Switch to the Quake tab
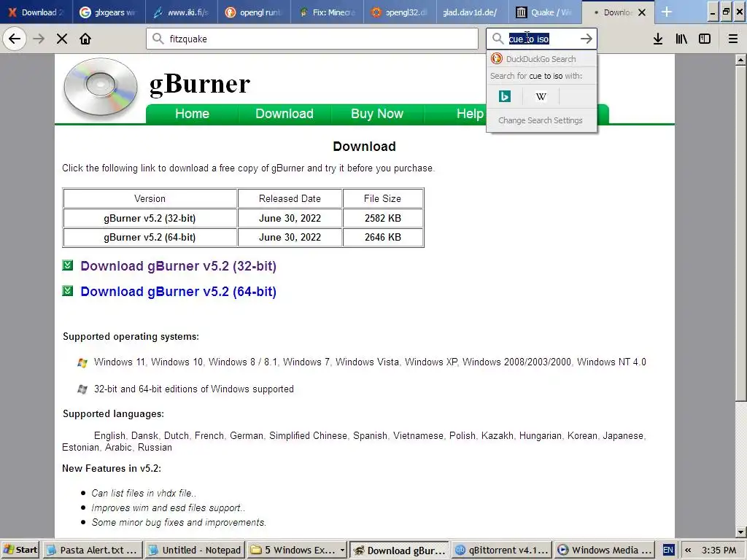The width and height of the screenshot is (747, 560). coord(545,12)
